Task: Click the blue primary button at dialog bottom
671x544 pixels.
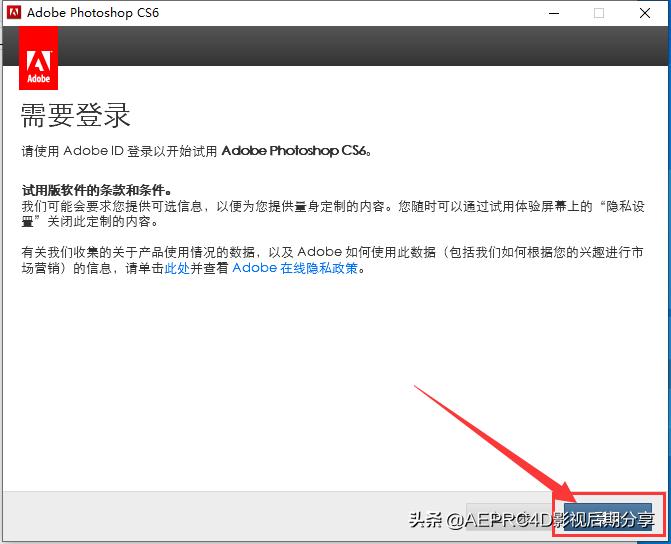Action: 609,517
